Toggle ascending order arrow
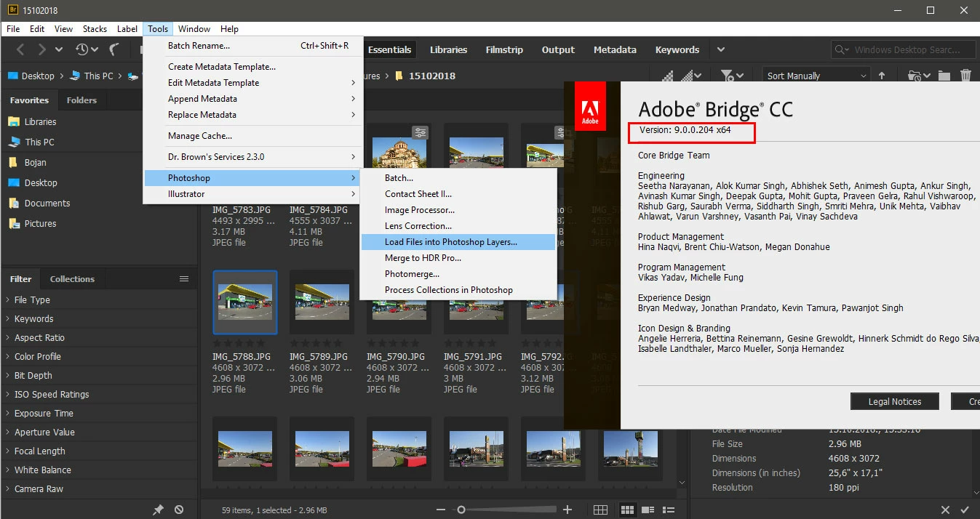 pyautogui.click(x=883, y=76)
